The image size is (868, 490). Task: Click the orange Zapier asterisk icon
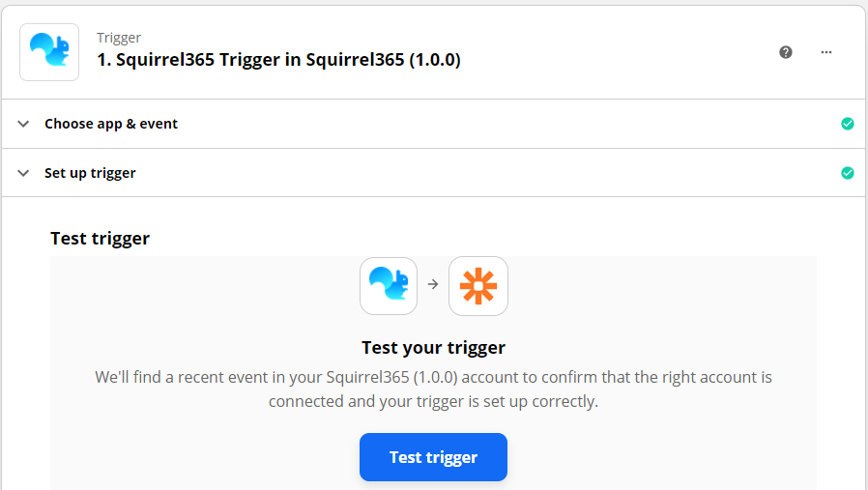478,286
